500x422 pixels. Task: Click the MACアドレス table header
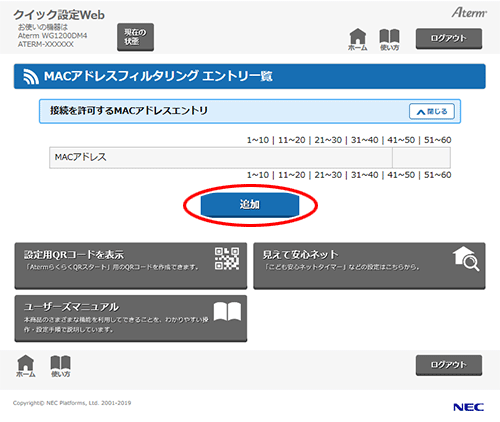[x=221, y=157]
